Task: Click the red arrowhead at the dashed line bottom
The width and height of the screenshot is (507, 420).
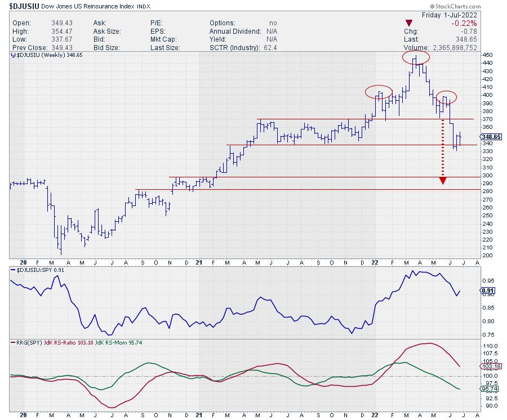Action: (443, 181)
